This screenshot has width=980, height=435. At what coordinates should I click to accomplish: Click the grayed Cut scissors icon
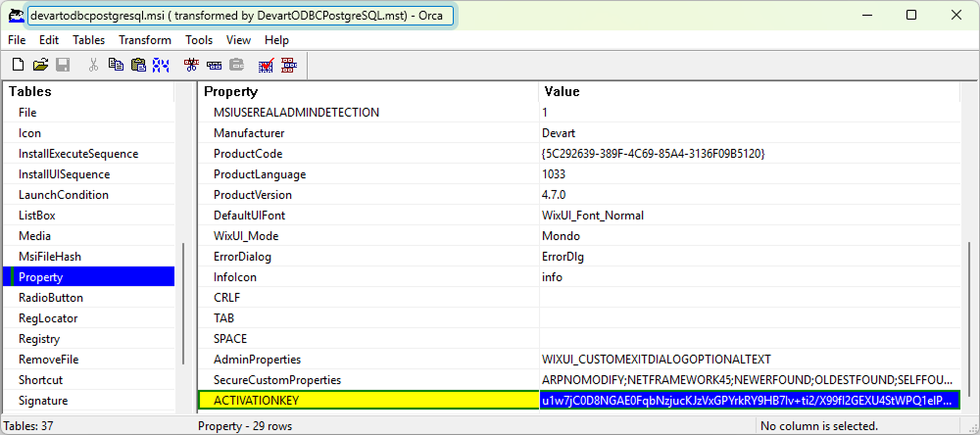point(94,65)
